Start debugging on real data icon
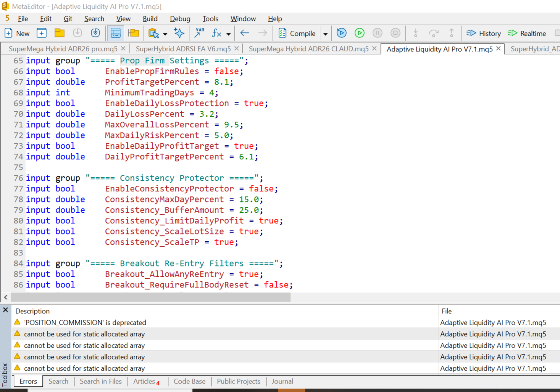This screenshot has height=392, width=560. (x=342, y=33)
